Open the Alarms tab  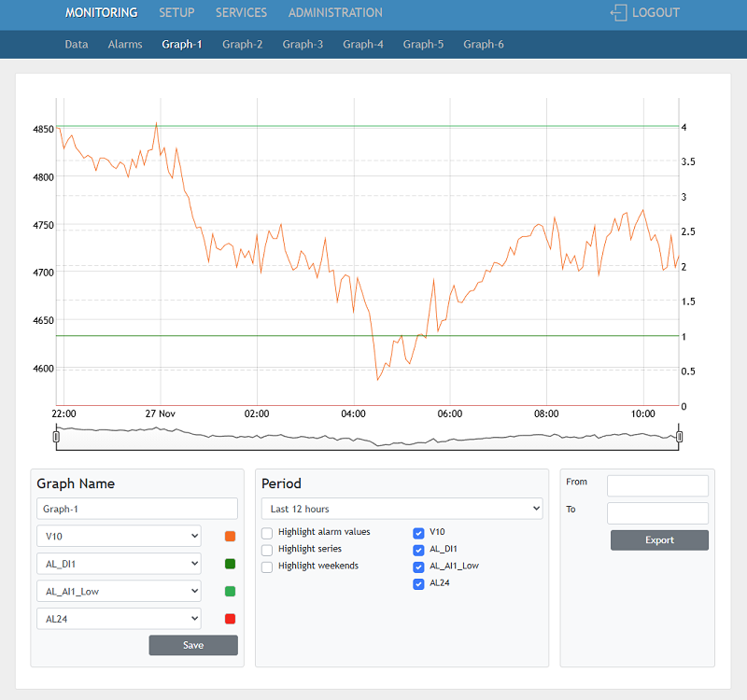click(125, 44)
